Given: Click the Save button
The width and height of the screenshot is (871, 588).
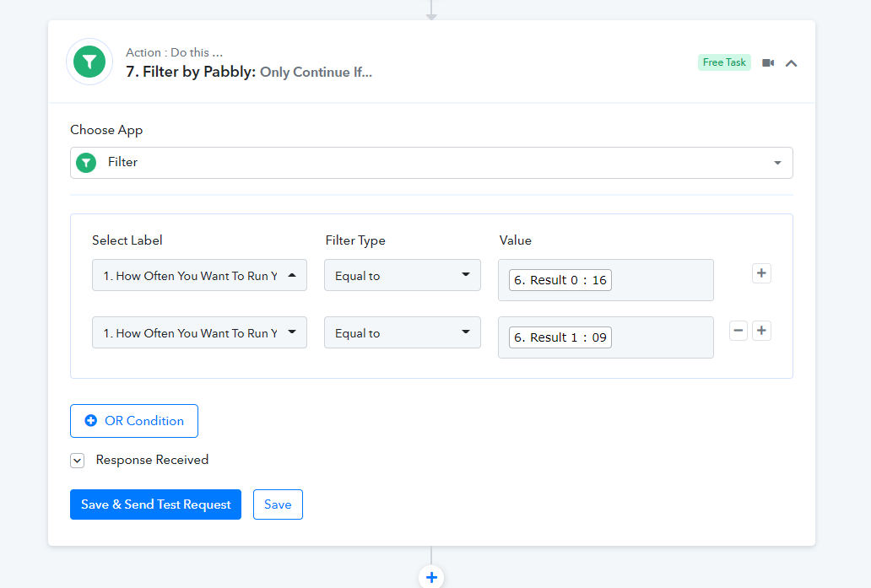Looking at the screenshot, I should (x=278, y=504).
